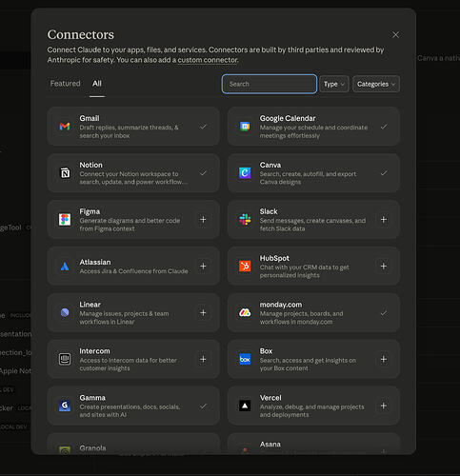Click the Gmail connected checkmark
This screenshot has height=476, width=460.
pyautogui.click(x=203, y=127)
